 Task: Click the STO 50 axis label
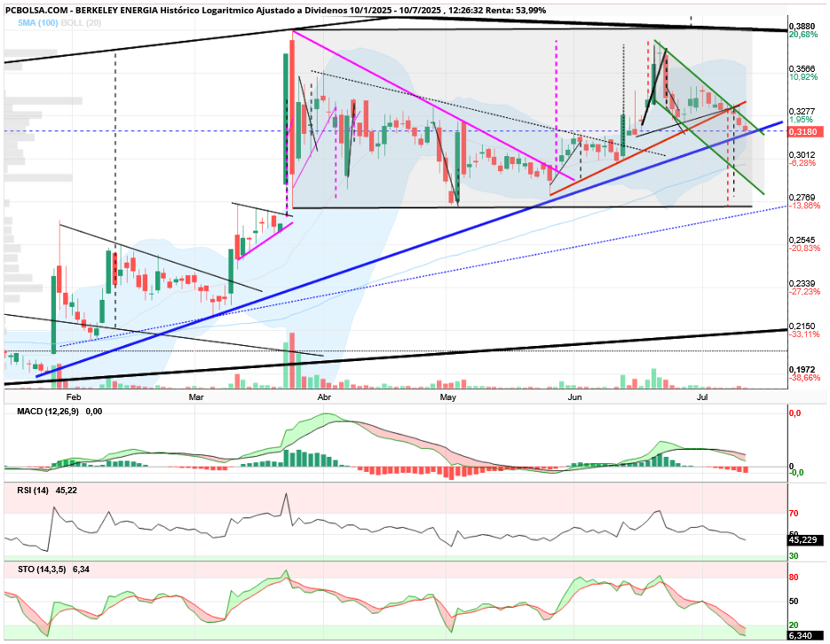794,601
